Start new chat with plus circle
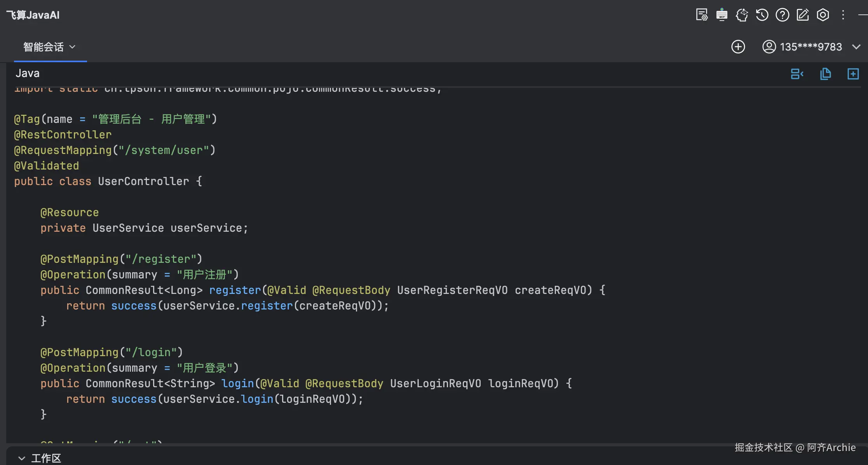The image size is (868, 465). (x=738, y=47)
